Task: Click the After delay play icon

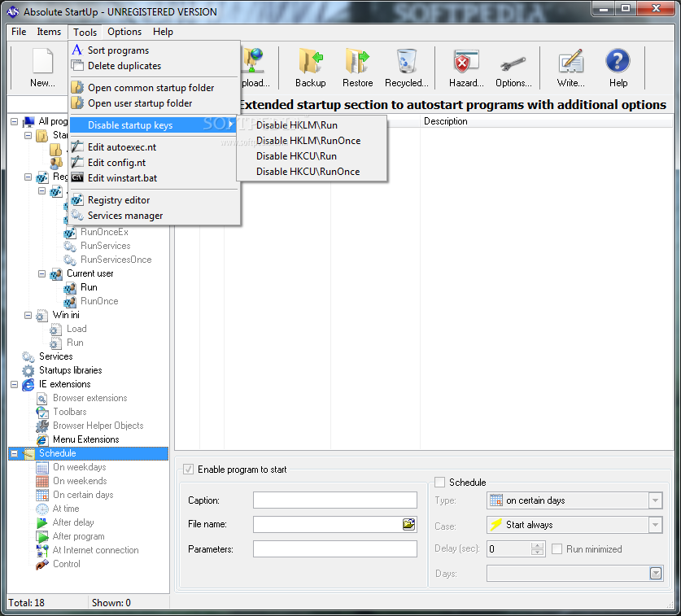Action: pos(42,522)
